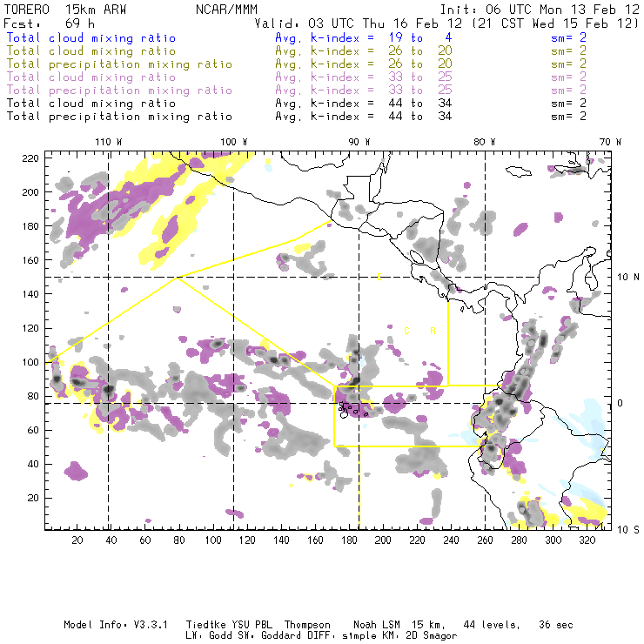
Task: Click olive 'Total precipitation mixing ratio' legend entry
Action: tap(119, 64)
